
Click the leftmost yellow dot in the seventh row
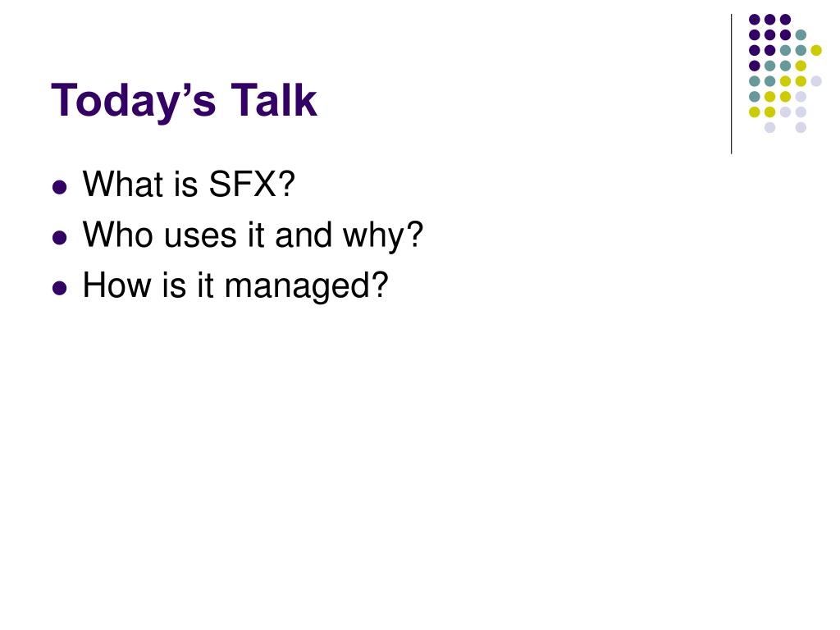(x=755, y=112)
